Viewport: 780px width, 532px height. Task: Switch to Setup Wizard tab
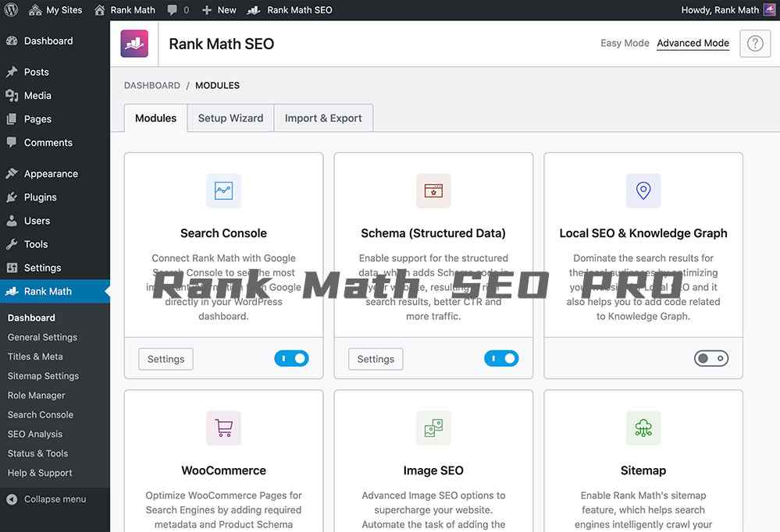(231, 119)
